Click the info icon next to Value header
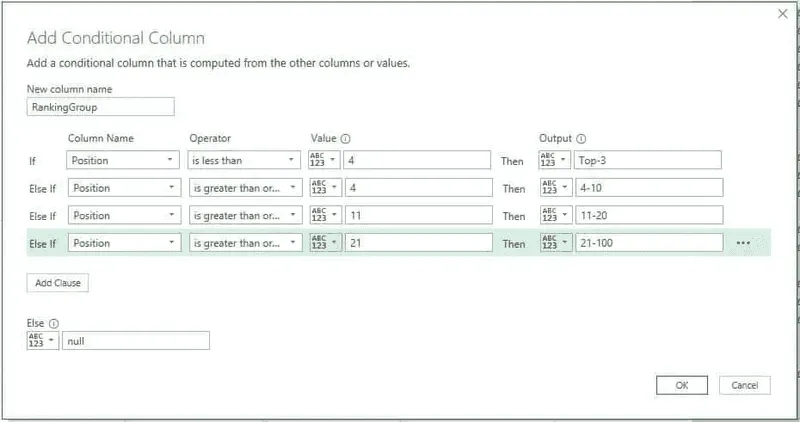Screen dimensions: 800x422 pos(345,138)
